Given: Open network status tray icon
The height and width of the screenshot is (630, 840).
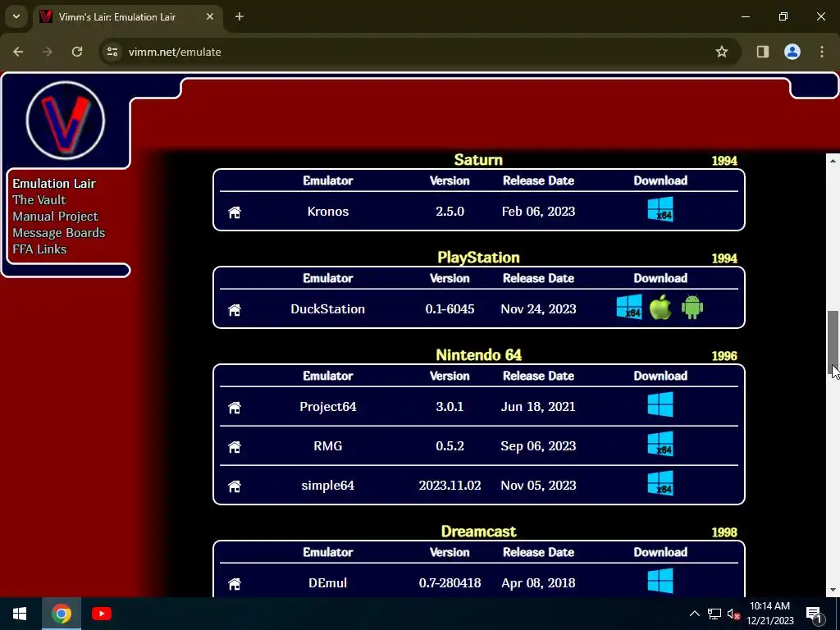Looking at the screenshot, I should click(714, 614).
